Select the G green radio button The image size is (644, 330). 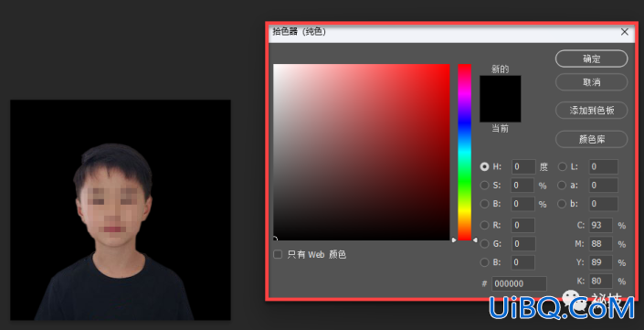(485, 244)
